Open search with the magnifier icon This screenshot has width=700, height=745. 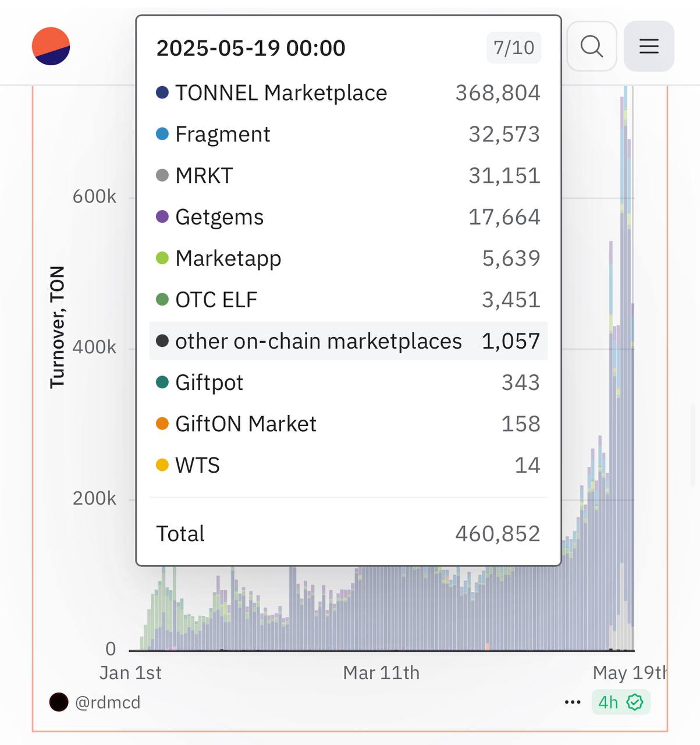(x=592, y=46)
